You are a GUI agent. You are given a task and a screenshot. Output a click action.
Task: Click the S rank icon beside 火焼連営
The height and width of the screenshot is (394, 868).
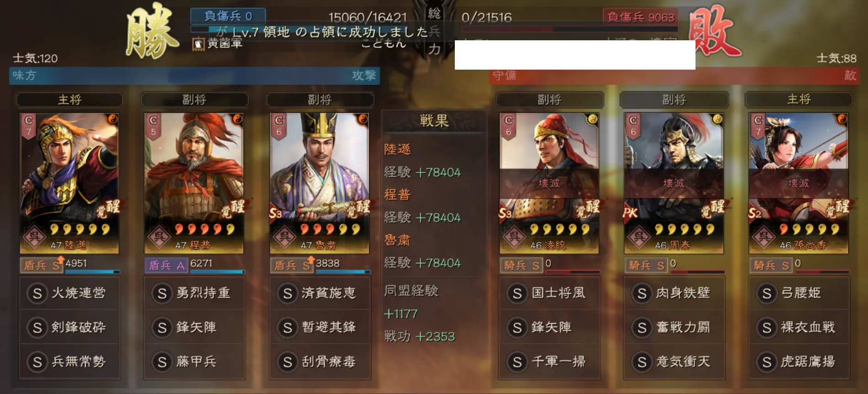[38, 293]
